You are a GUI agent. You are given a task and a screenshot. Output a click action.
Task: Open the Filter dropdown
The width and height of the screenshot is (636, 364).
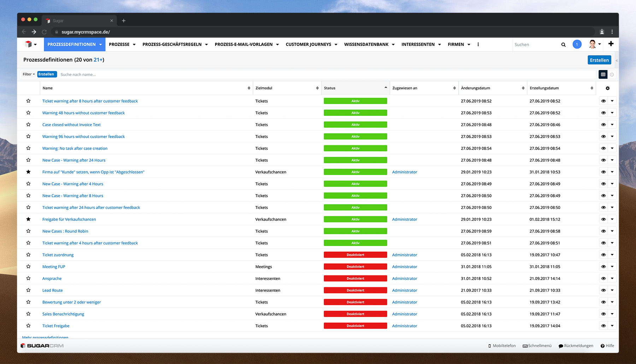coord(29,74)
